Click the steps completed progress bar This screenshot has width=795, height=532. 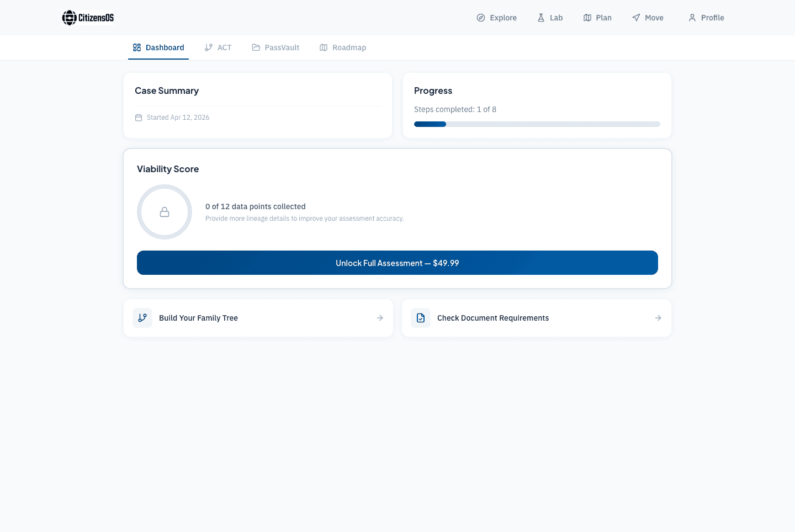537,124
